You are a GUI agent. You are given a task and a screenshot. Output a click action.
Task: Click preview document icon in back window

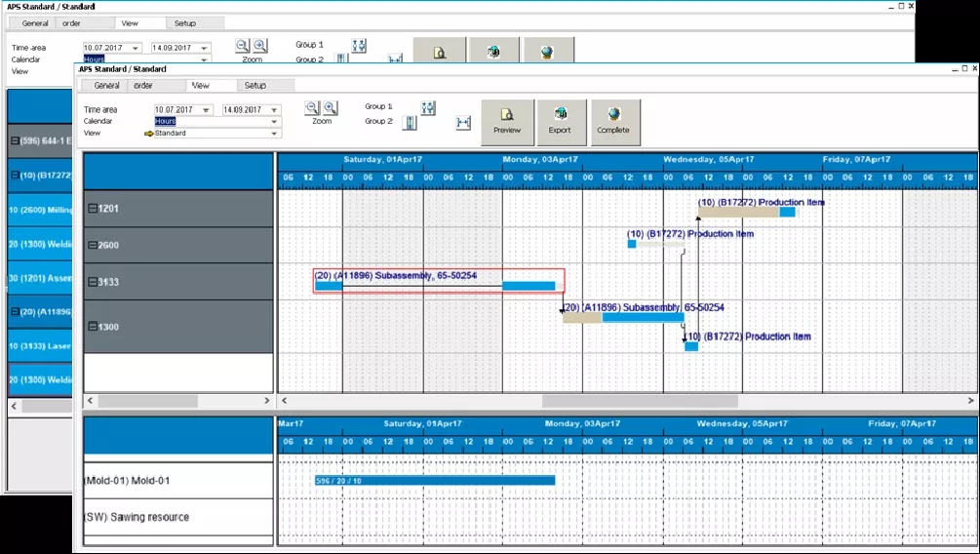tap(440, 52)
